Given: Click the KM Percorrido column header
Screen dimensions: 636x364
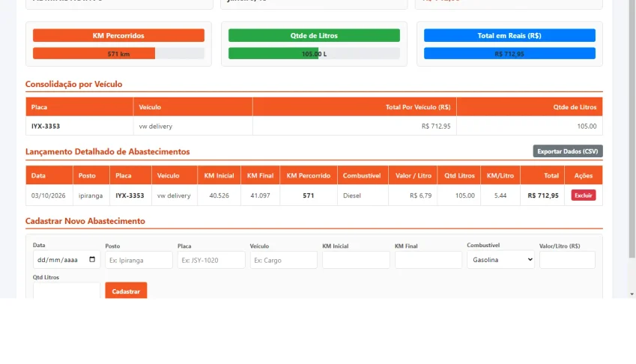Looking at the screenshot, I should 309,175.
